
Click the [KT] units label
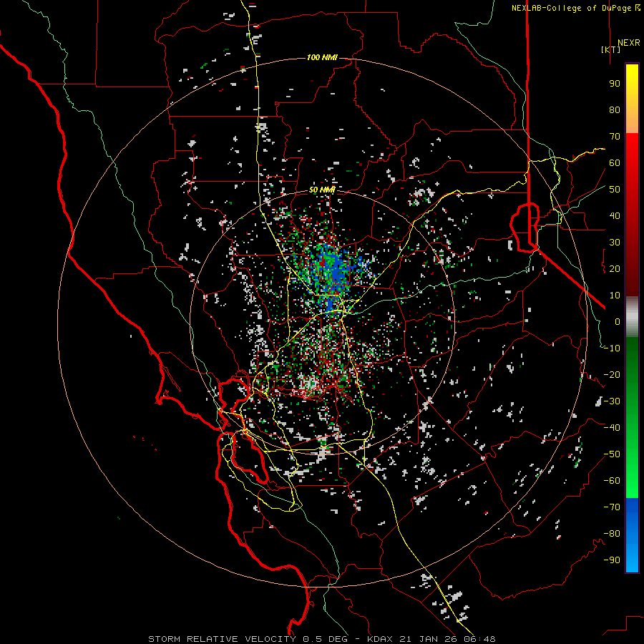[x=611, y=49]
